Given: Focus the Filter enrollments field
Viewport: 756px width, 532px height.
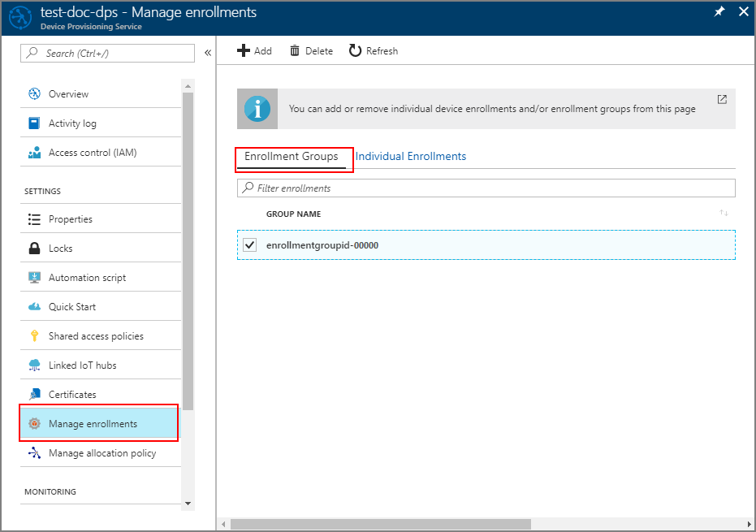Looking at the screenshot, I should [487, 188].
